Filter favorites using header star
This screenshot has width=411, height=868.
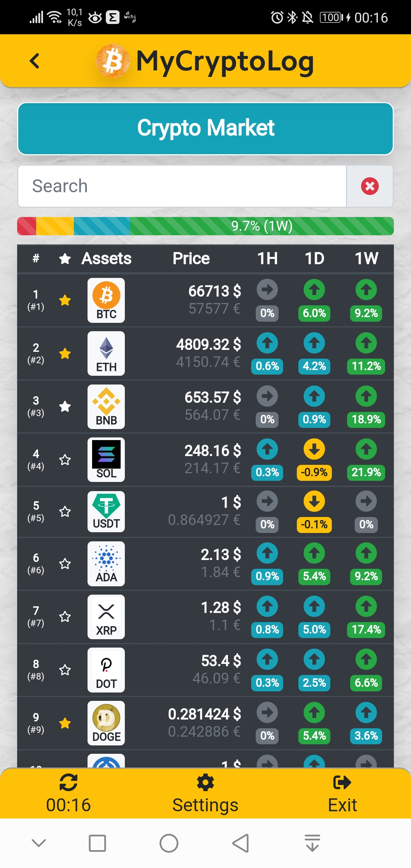click(x=65, y=259)
